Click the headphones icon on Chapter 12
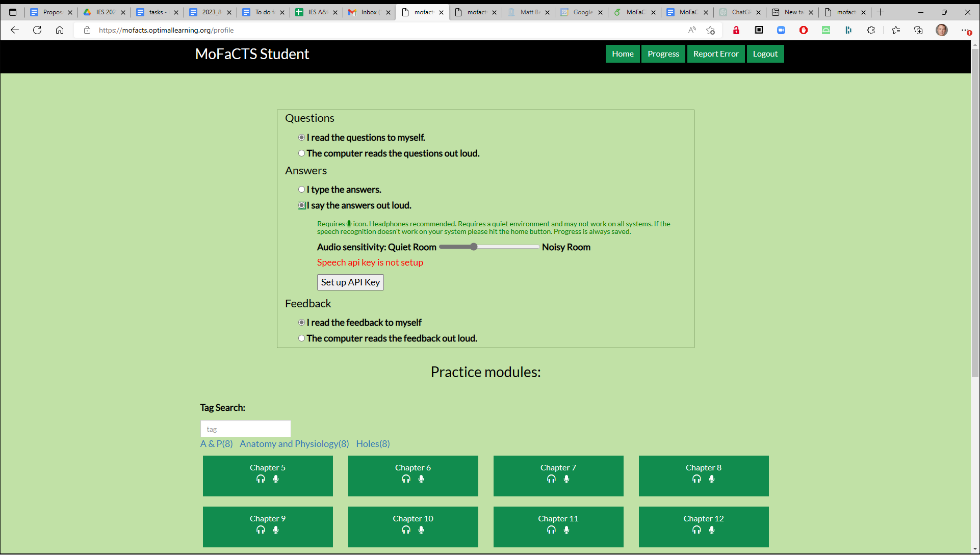Screen dimensions: 980x555 pyautogui.click(x=696, y=530)
